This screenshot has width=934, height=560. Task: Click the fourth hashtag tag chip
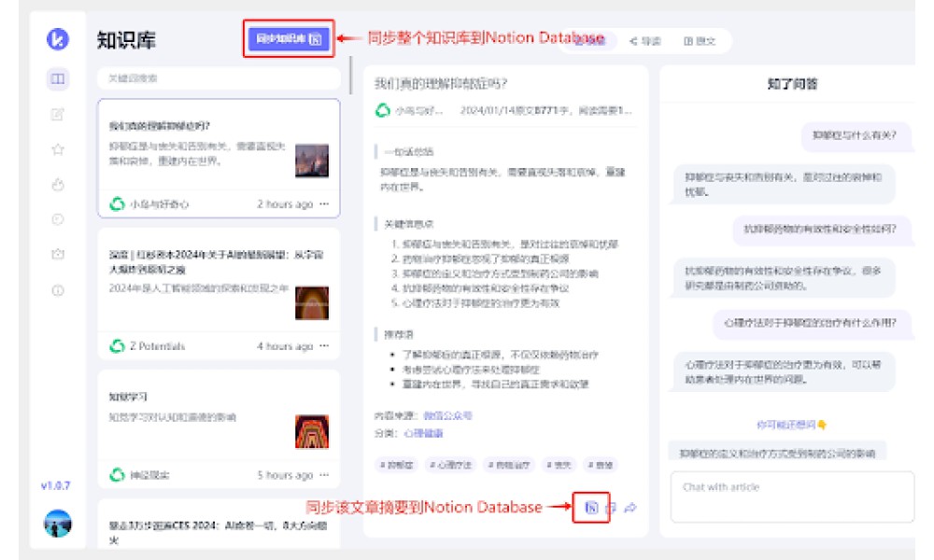(559, 465)
